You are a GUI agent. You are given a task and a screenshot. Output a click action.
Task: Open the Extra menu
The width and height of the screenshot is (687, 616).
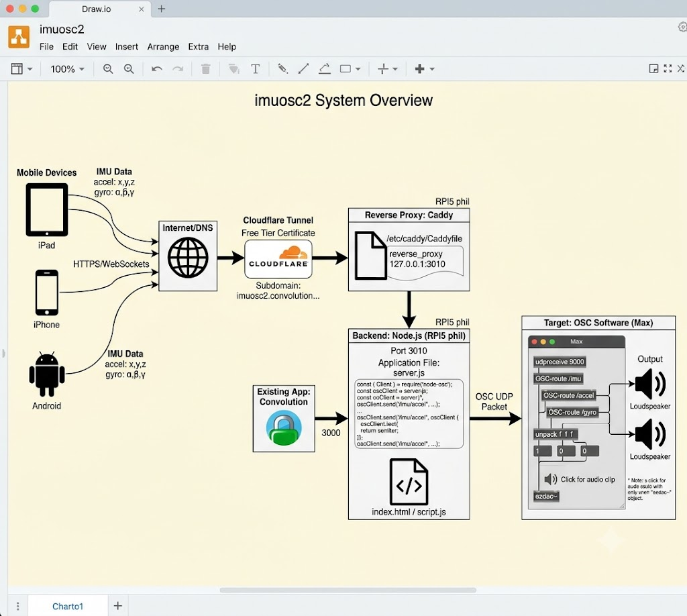(198, 47)
